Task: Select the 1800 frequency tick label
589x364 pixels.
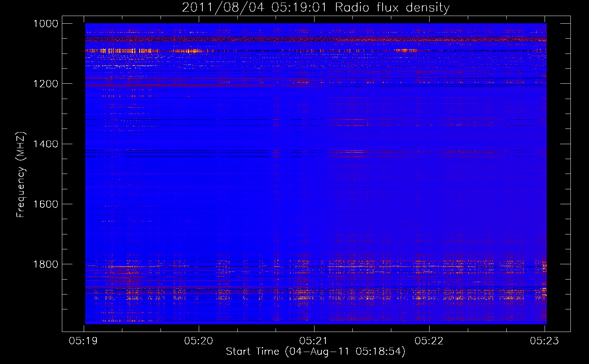Action: tap(46, 264)
